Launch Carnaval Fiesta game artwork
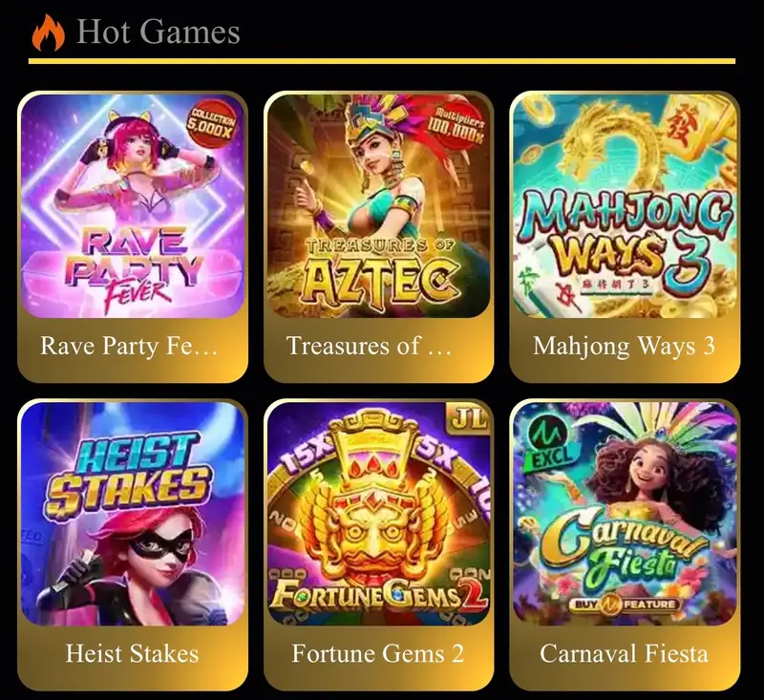Viewport: 764px width, 700px height. point(625,514)
